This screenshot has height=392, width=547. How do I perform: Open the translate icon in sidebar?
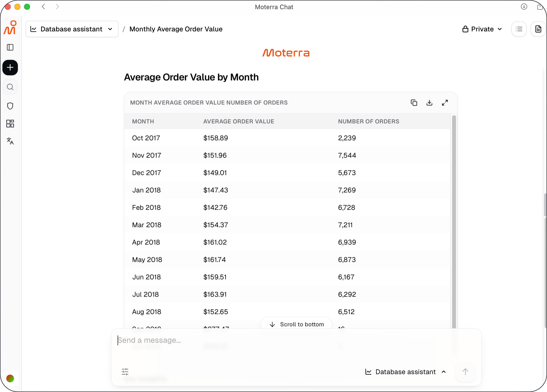pyautogui.click(x=10, y=141)
